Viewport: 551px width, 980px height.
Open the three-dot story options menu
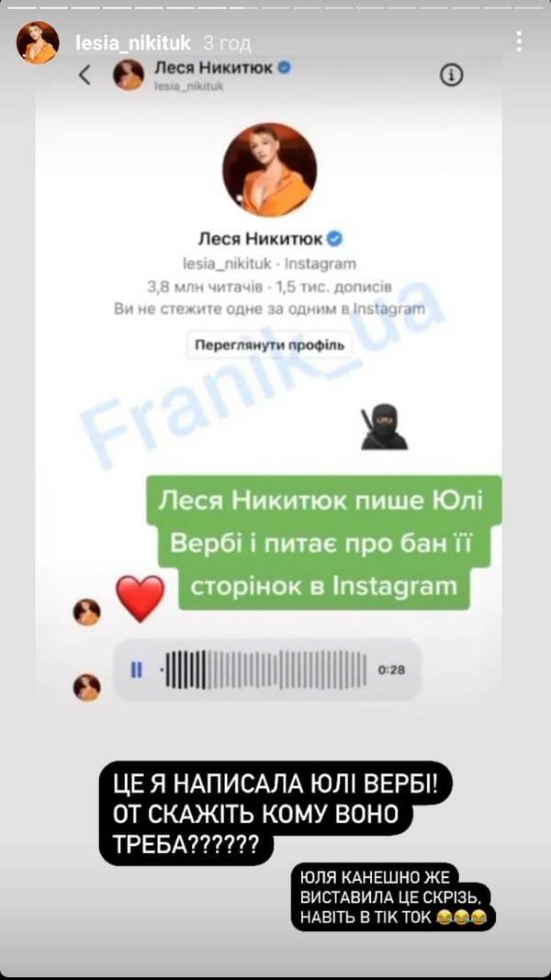pyautogui.click(x=519, y=40)
